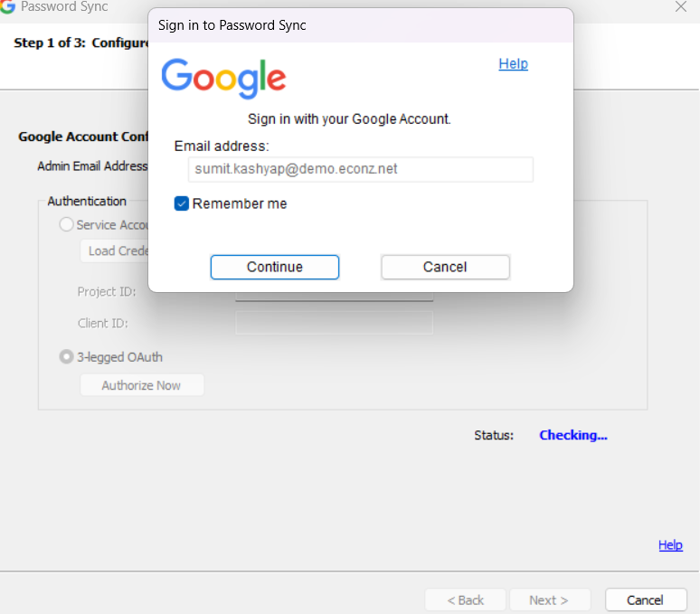Click the Authorize Now button
Viewport: 700px width, 614px height.
[x=141, y=385]
